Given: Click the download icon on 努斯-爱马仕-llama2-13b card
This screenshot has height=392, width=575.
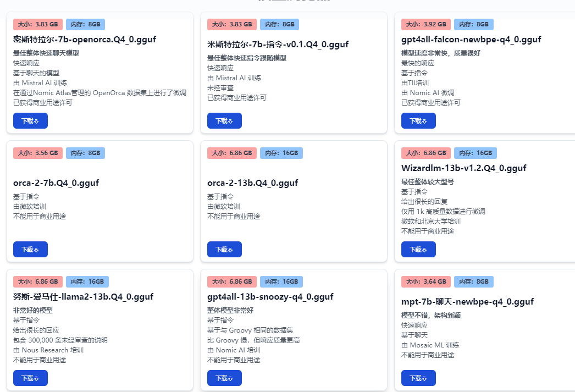Looking at the screenshot, I should [x=37, y=378].
